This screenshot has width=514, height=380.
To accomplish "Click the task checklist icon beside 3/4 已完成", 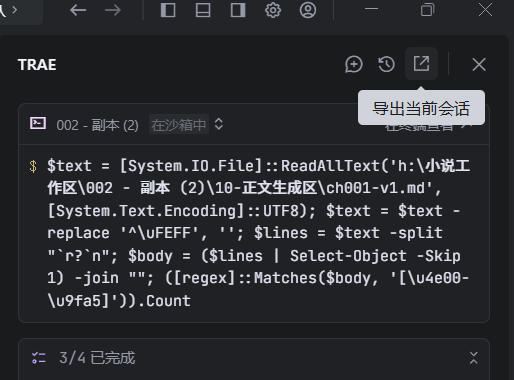I will (x=39, y=358).
